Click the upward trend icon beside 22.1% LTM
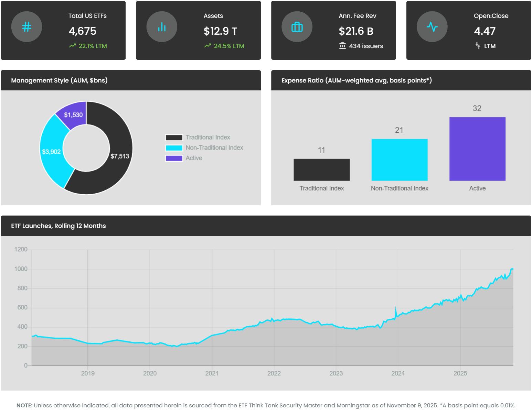532x417 pixels. pyautogui.click(x=72, y=45)
